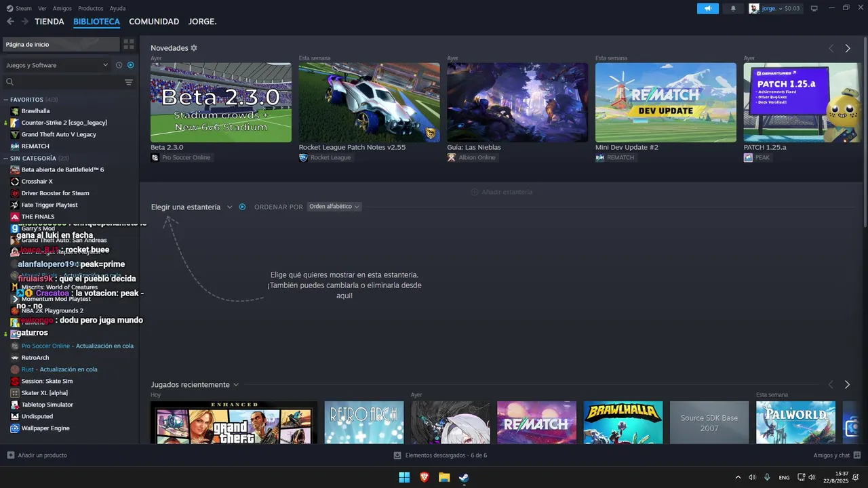Expand Juegos y Software dropdown
Screen dimensions: 868x488
point(56,65)
